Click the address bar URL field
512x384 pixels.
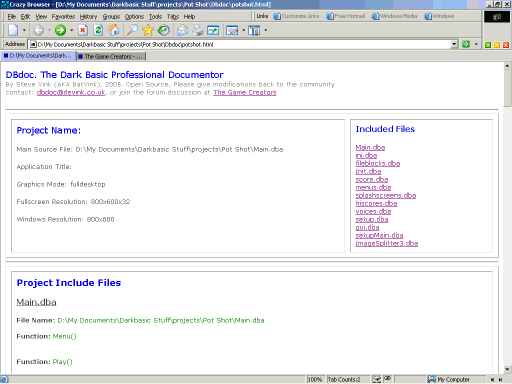pos(240,44)
